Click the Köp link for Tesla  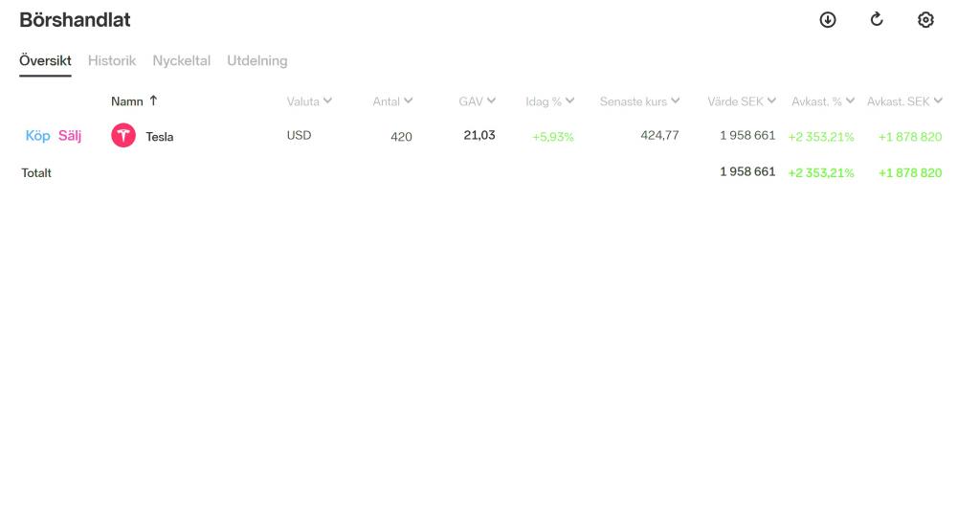(x=37, y=136)
